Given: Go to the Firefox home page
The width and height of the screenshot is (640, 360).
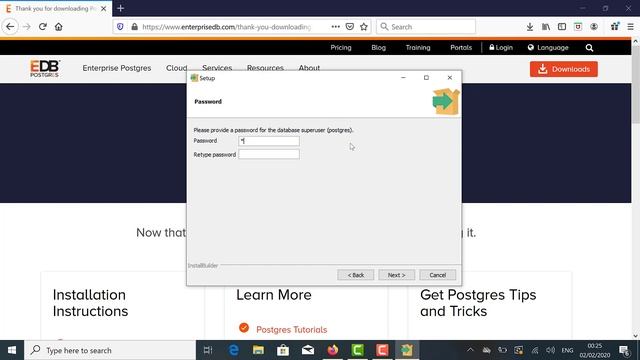Looking at the screenshot, I should pos(58,27).
